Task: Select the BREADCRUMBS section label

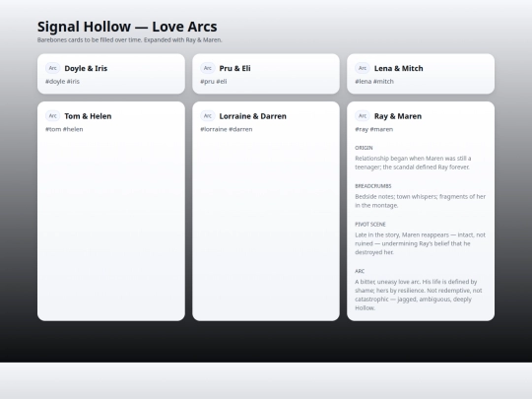Action: tap(373, 186)
